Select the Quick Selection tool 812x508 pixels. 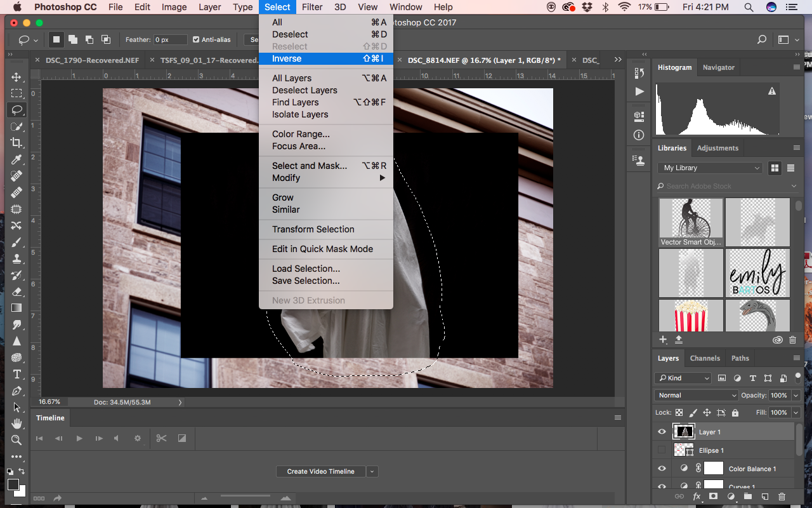[x=16, y=126]
